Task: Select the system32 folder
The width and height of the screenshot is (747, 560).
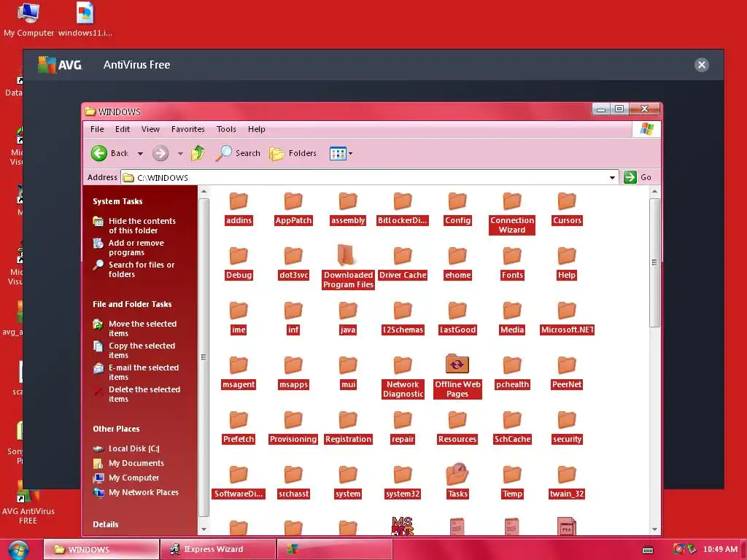Action: pyautogui.click(x=403, y=482)
